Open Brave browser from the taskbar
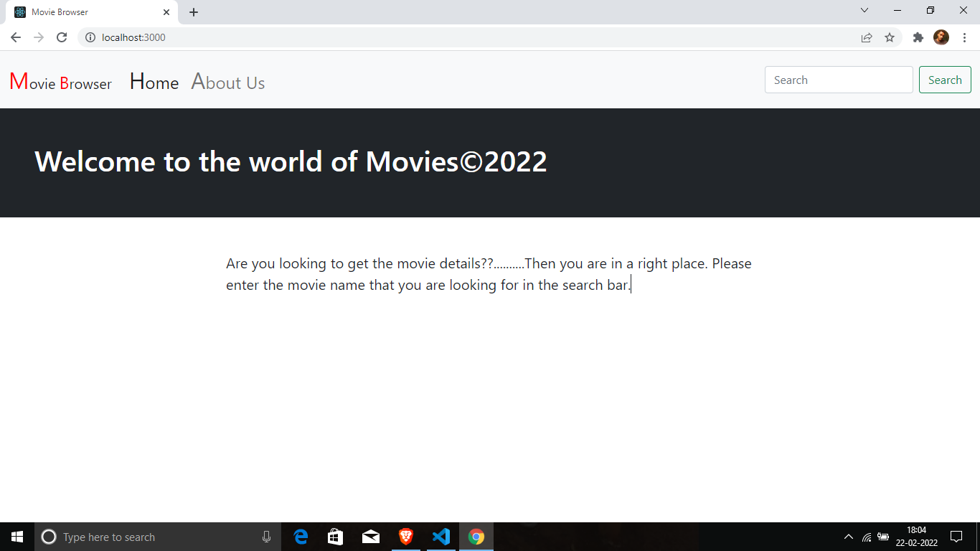The image size is (980, 551). click(405, 537)
